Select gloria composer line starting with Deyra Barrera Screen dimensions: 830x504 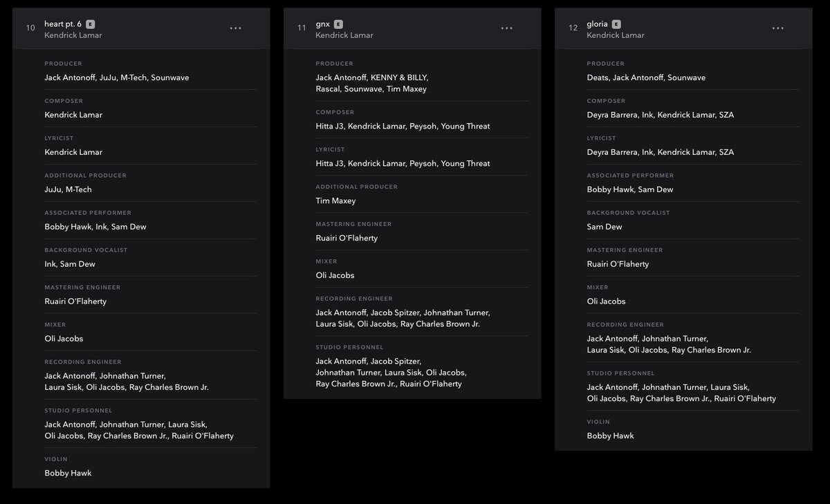point(661,115)
